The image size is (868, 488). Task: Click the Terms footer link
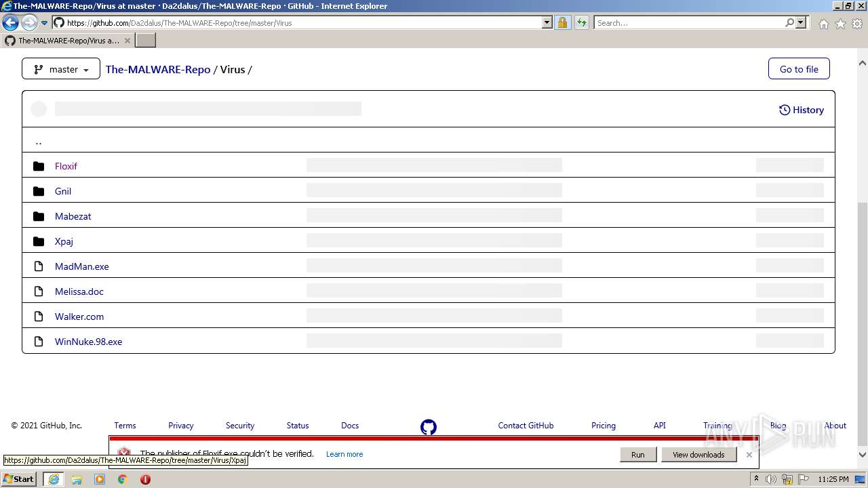[x=125, y=426]
